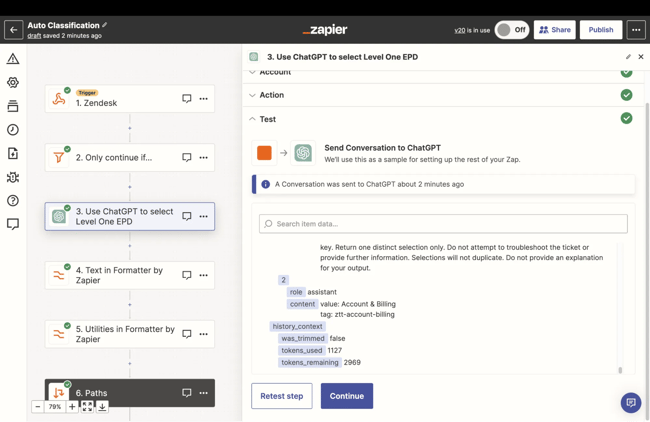Click the was_trimmed field label
Viewport: 650px width, 422px height.
tap(303, 338)
